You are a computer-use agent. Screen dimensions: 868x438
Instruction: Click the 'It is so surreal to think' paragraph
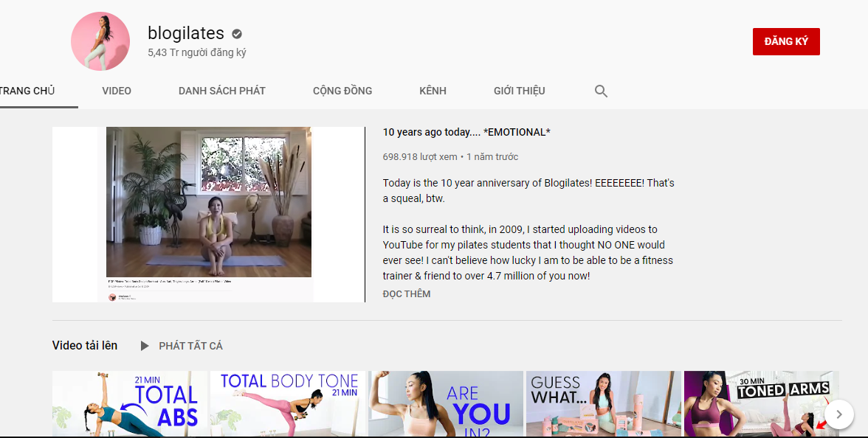(528, 253)
